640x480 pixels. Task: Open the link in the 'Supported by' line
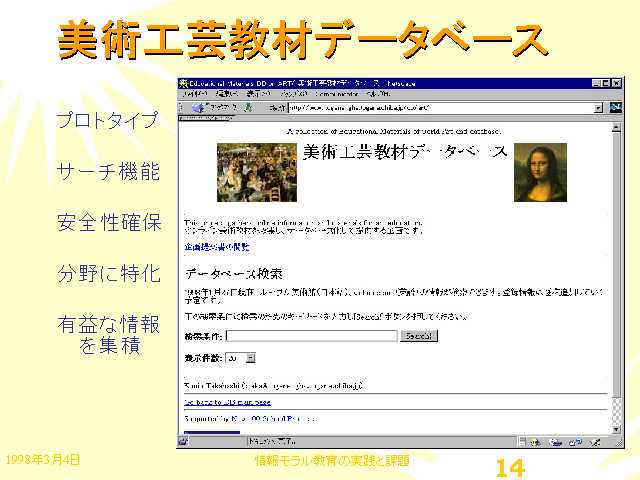pos(273,419)
